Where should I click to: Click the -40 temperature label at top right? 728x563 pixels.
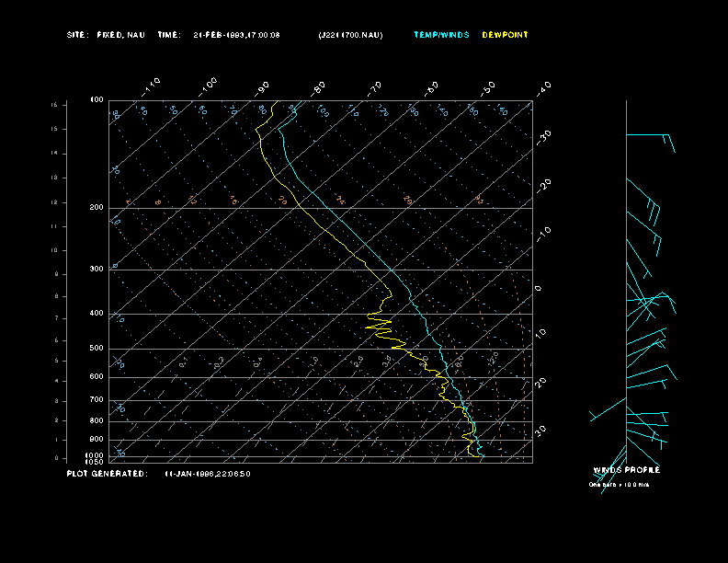[543, 87]
